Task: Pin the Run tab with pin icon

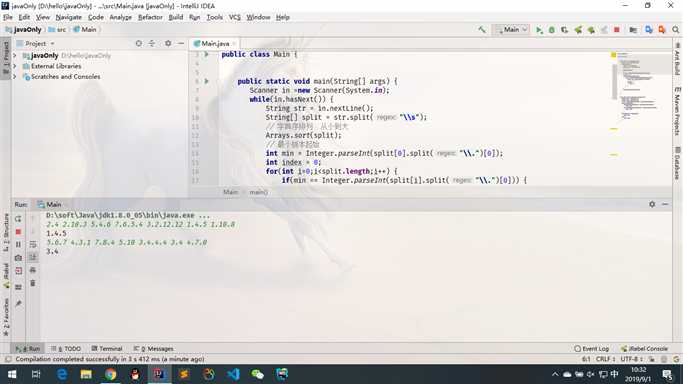Action: (18, 303)
